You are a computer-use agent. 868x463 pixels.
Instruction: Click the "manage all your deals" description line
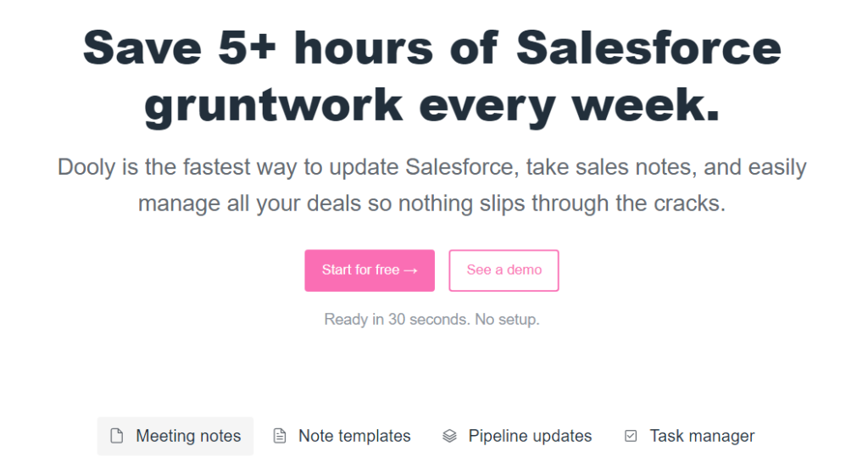431,204
